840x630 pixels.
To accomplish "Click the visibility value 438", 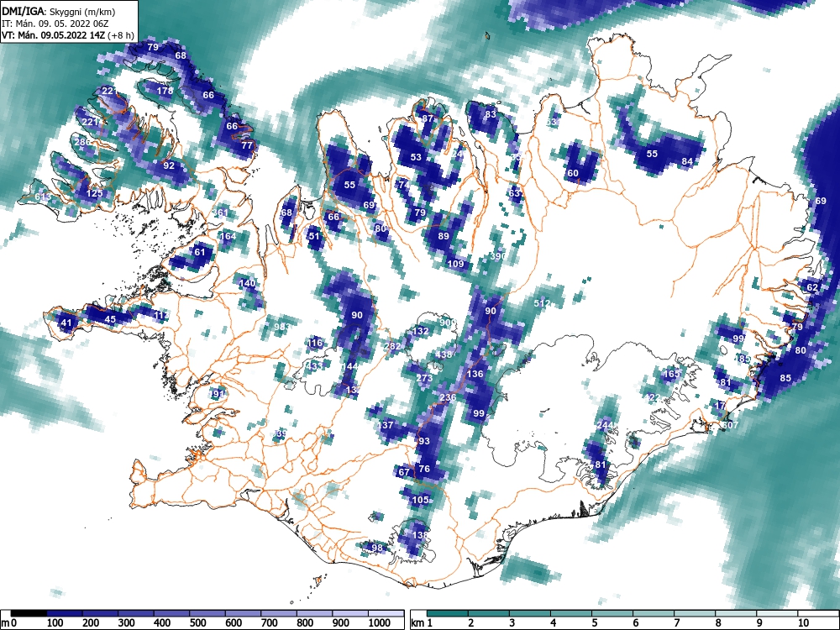I will (444, 354).
